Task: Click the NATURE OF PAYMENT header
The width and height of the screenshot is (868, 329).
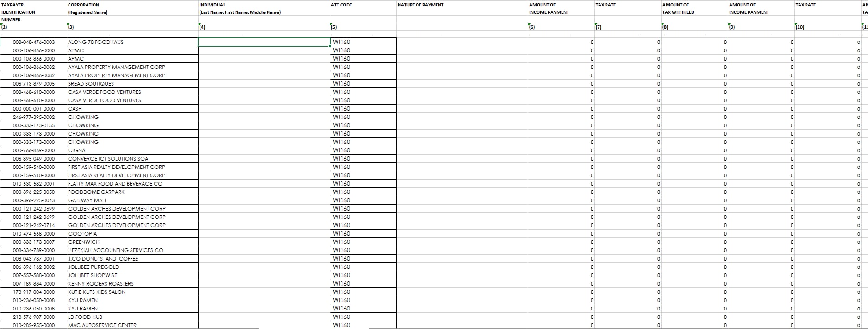Action: click(x=462, y=5)
